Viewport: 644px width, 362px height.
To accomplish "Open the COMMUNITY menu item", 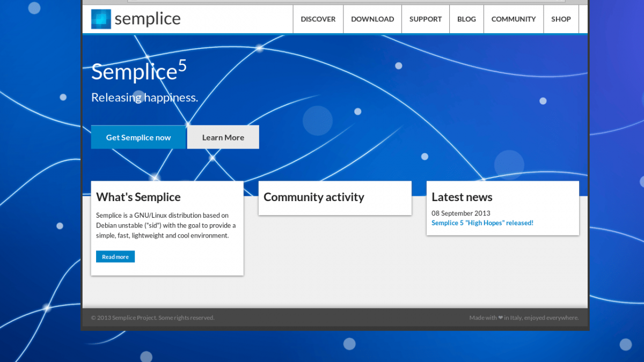I will (514, 19).
